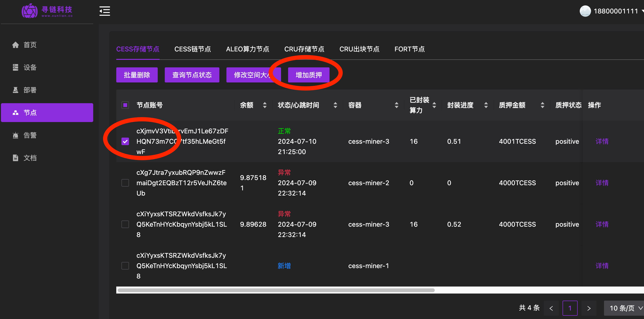
Task: Open 部署 via its deployment icon
Action: point(16,90)
